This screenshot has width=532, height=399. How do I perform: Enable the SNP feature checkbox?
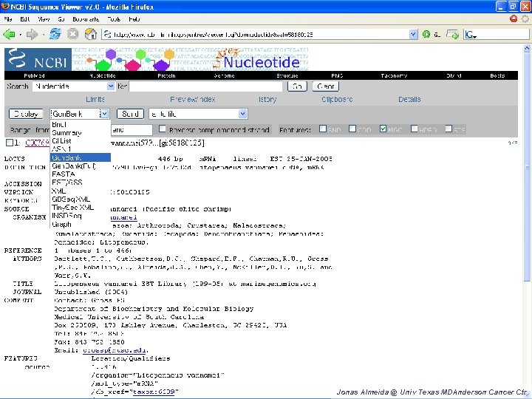coord(323,129)
